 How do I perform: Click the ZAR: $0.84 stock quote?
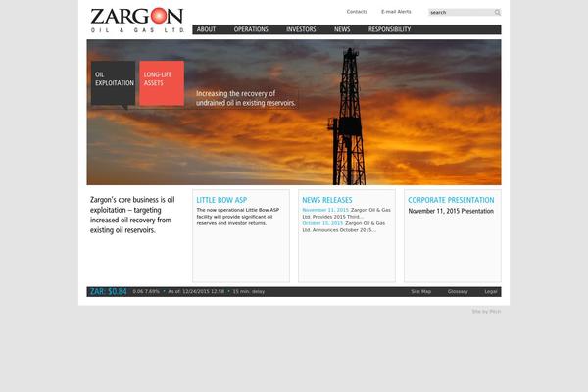(109, 291)
